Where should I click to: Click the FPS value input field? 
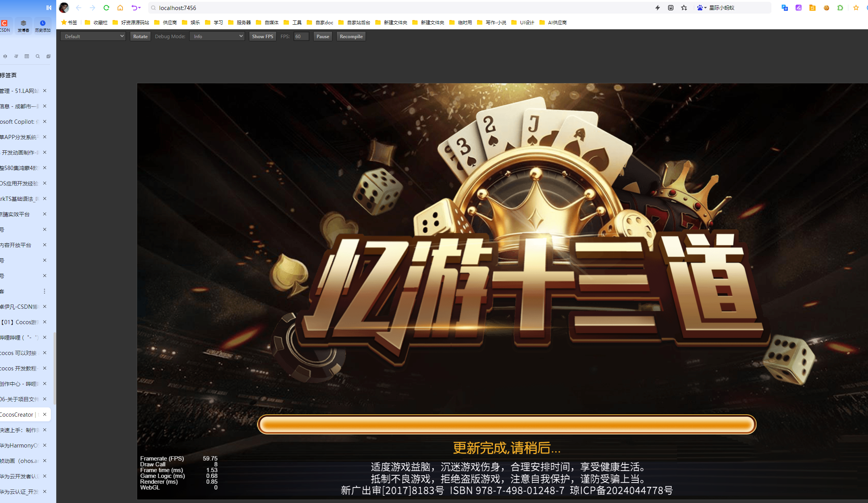[301, 36]
